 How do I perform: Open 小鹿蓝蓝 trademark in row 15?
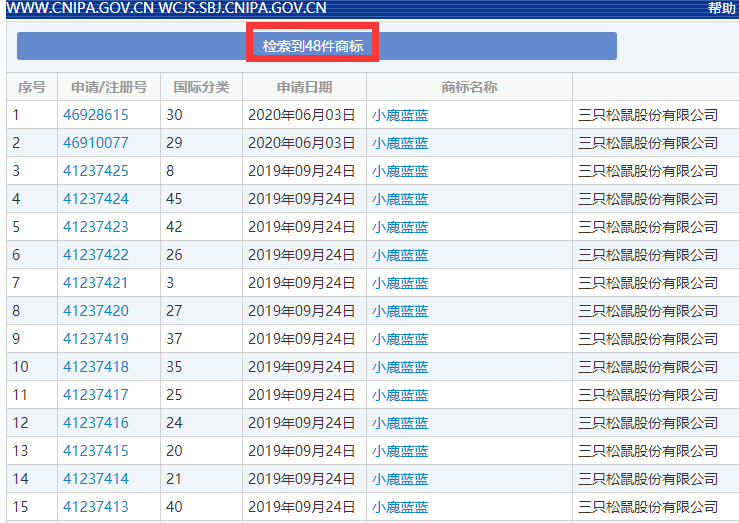(400, 507)
